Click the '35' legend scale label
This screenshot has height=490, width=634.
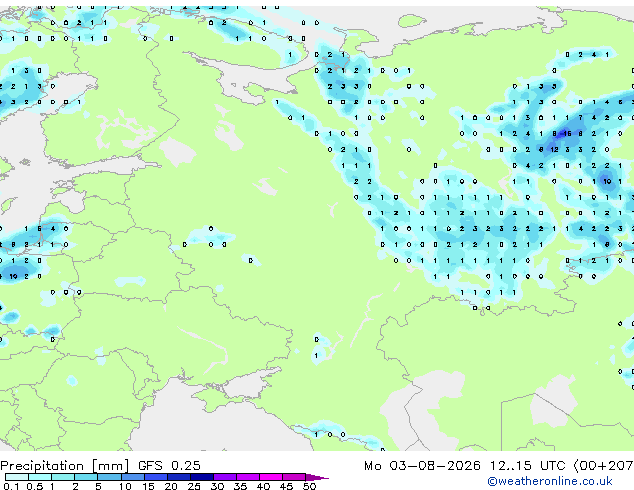[x=240, y=486]
